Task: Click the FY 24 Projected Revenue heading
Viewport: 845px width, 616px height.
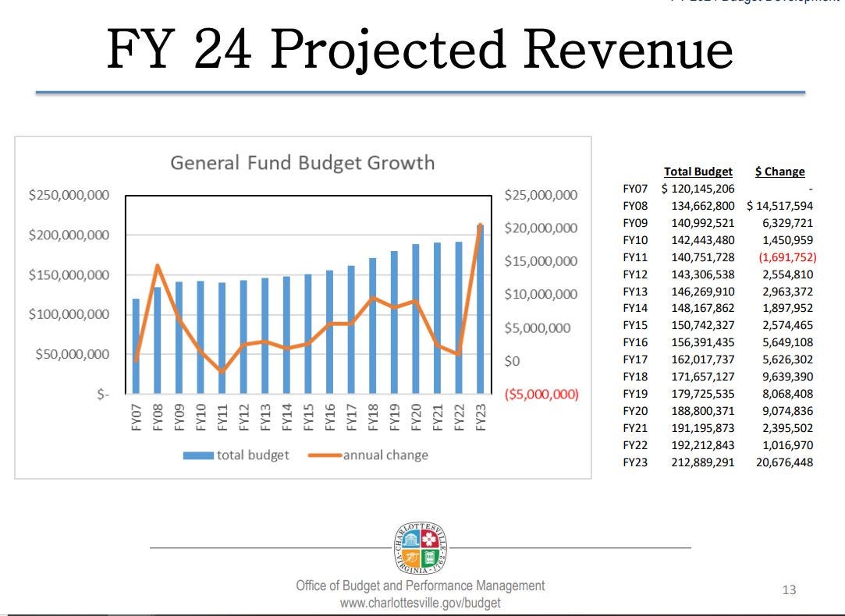Action: (420, 50)
